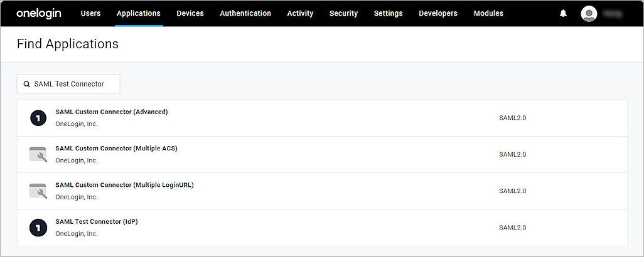Open the Settings menu

pos(388,13)
